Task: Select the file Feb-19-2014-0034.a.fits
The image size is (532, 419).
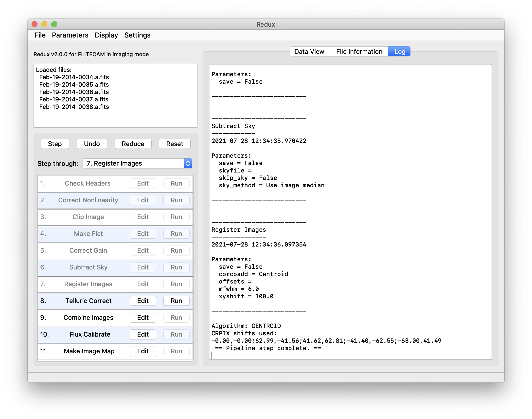Action: tap(74, 77)
